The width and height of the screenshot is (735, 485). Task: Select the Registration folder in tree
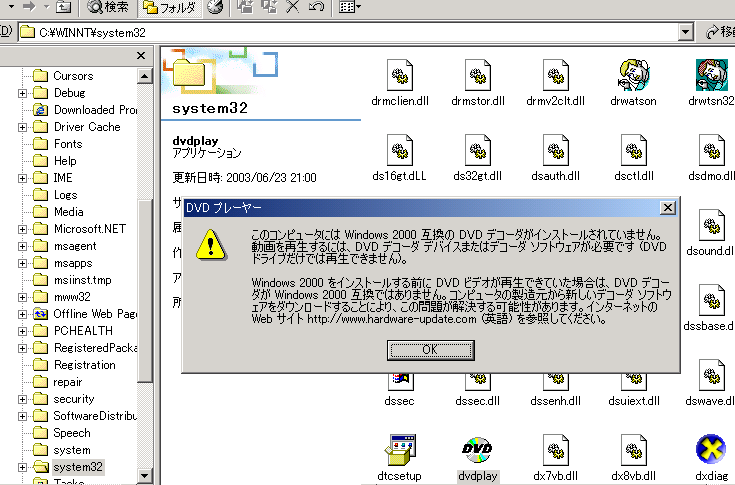[75, 365]
